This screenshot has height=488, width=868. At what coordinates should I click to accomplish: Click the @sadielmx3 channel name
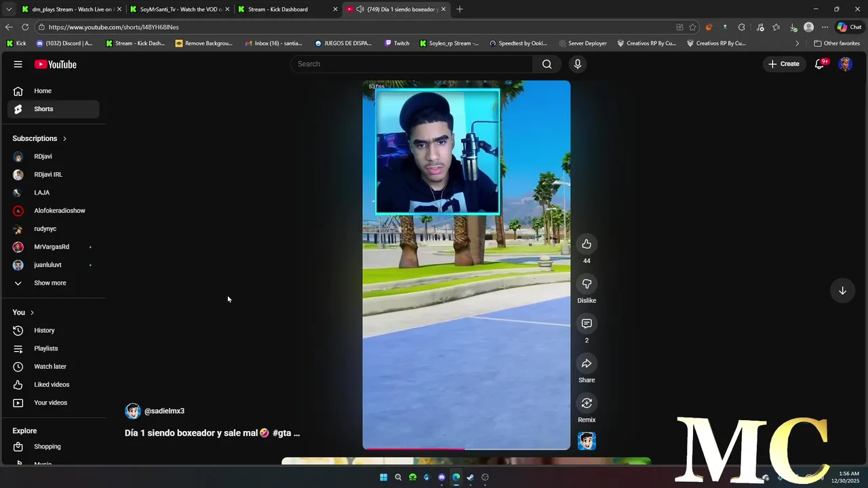(x=164, y=411)
